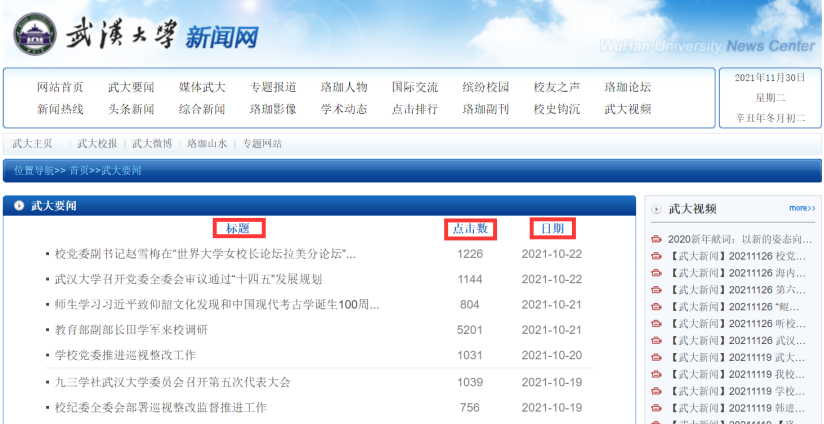
Task: Click the hit count 1226
Action: (x=470, y=254)
